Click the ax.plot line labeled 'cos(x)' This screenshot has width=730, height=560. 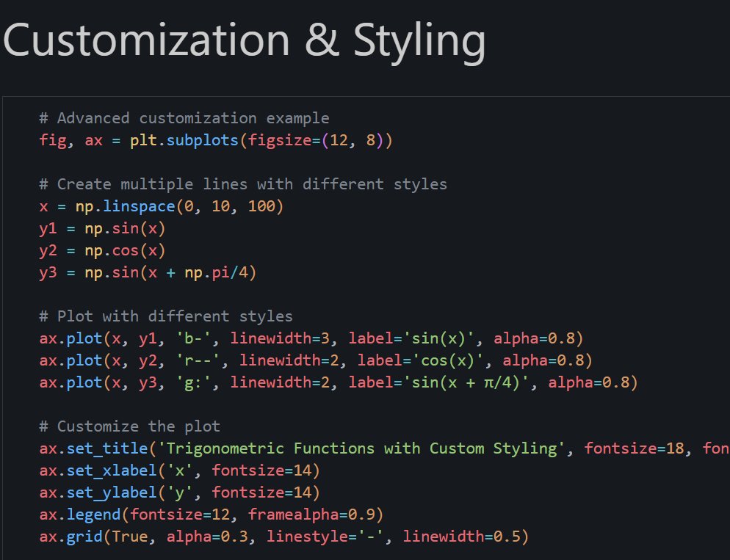pos(316,360)
